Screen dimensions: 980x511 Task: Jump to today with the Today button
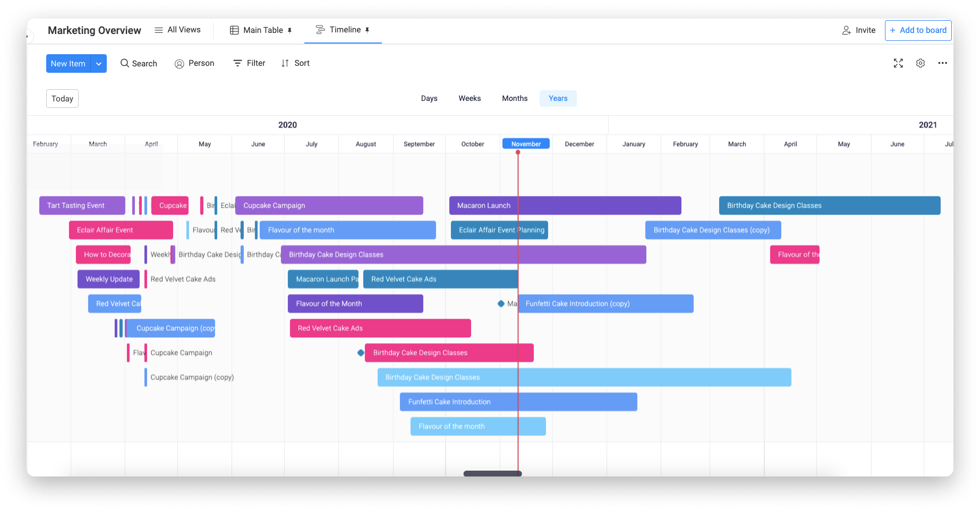tap(62, 98)
